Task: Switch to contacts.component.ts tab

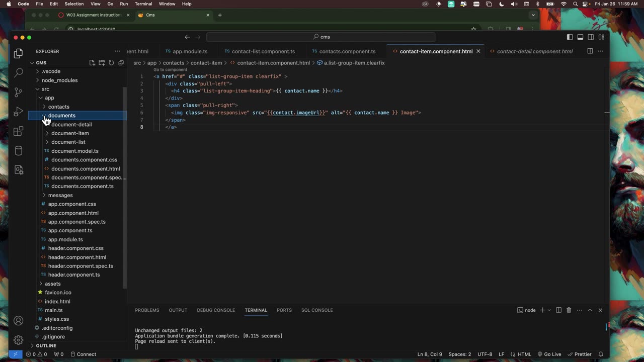Action: click(347, 51)
